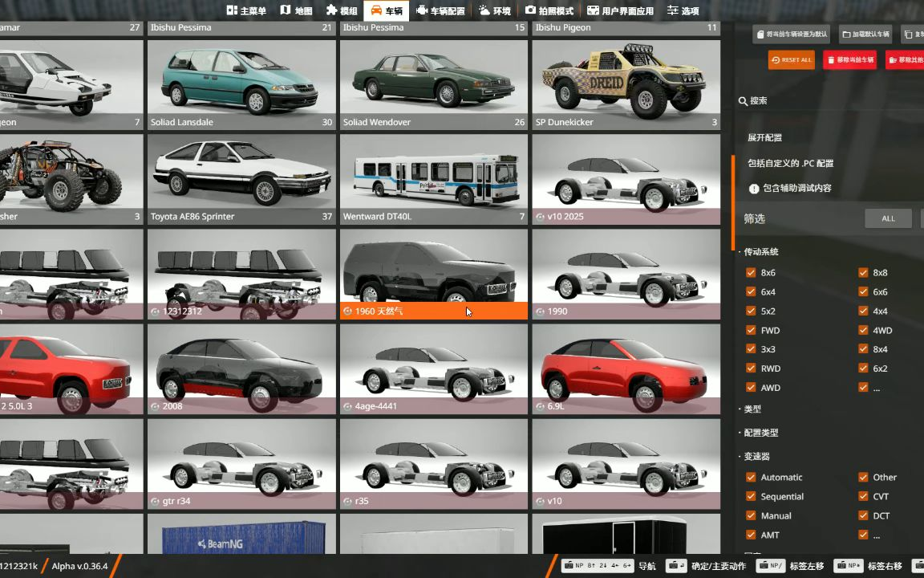The image size is (924, 578).
Task: Toggle the 6x2 checkbox
Action: [x=863, y=368]
